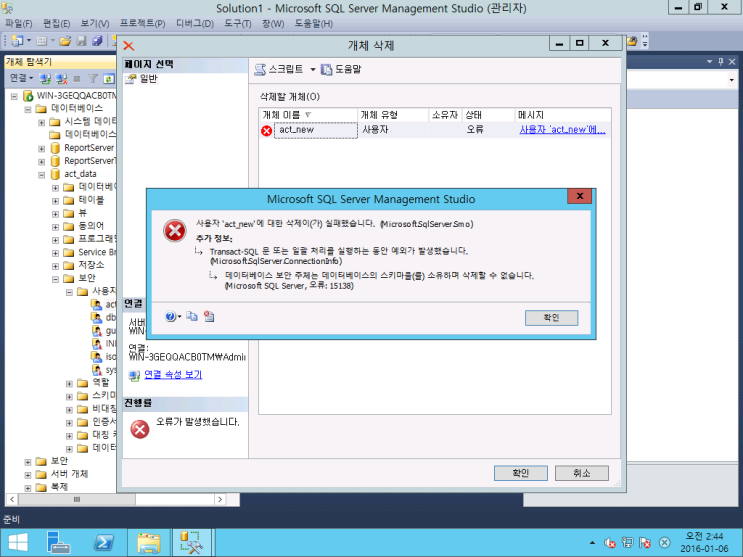Open File Explorer from taskbar

[x=148, y=543]
